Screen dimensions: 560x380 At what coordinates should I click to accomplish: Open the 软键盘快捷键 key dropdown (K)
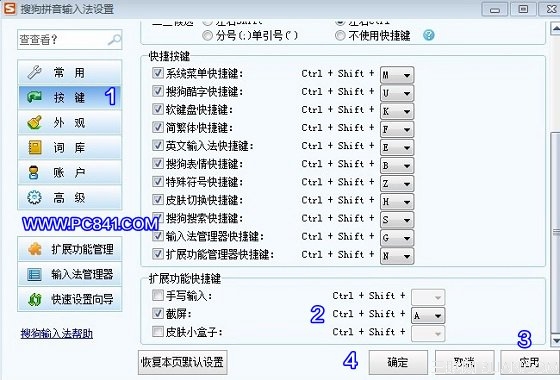[397, 111]
